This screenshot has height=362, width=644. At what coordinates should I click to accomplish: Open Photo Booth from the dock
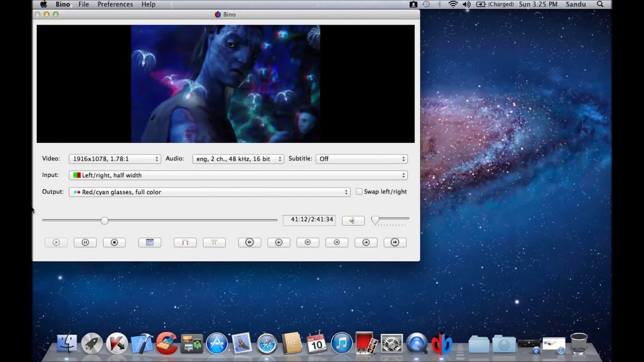point(367,343)
